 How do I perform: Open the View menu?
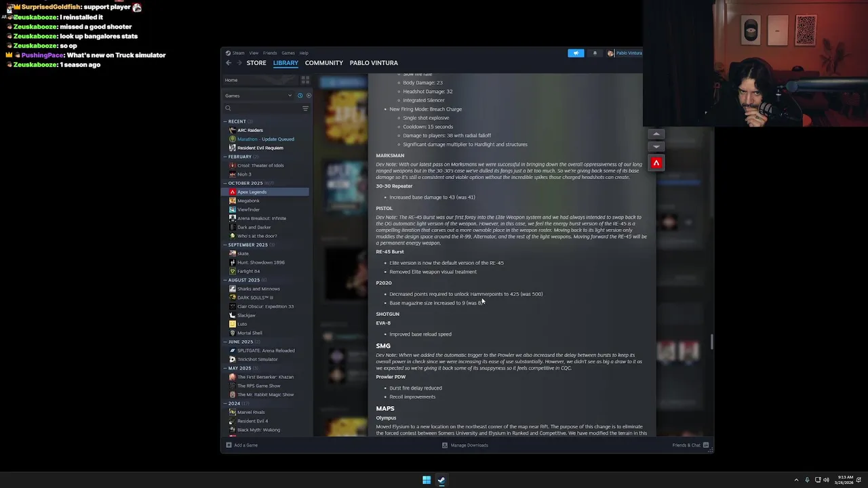(x=254, y=53)
